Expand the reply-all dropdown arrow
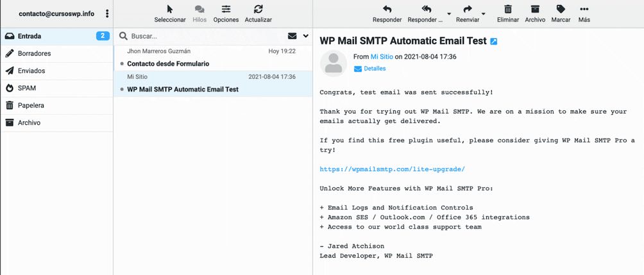This screenshot has height=275, width=644. [x=448, y=13]
